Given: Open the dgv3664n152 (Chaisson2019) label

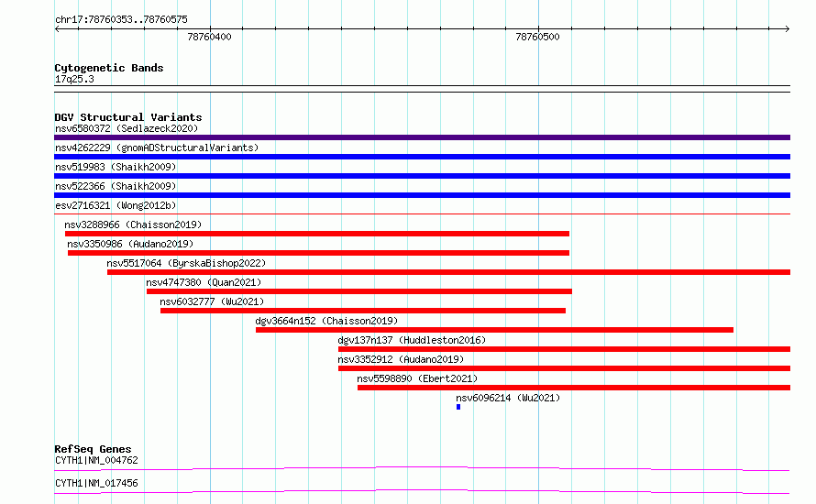Looking at the screenshot, I should pyautogui.click(x=326, y=321).
